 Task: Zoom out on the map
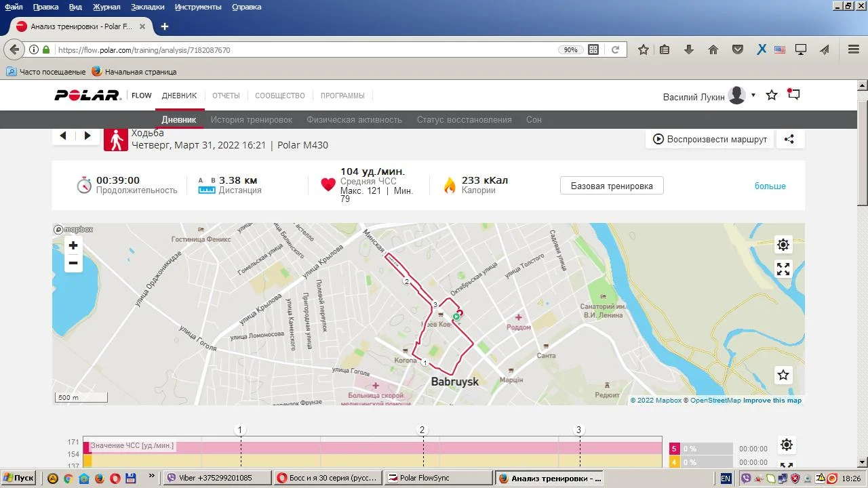coord(73,263)
